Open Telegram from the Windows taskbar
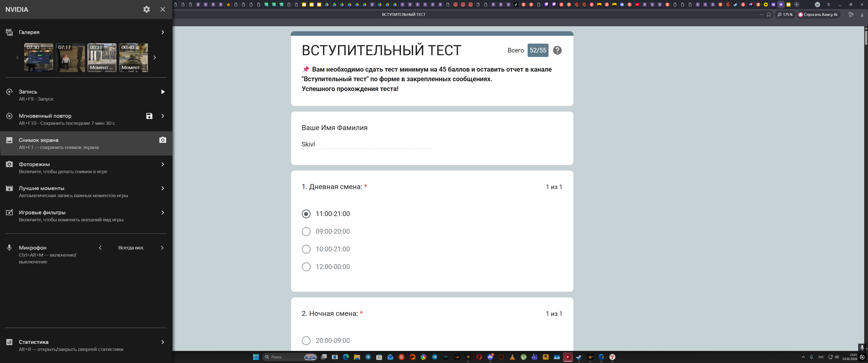Screen dimensions: 868x363 pos(368,357)
